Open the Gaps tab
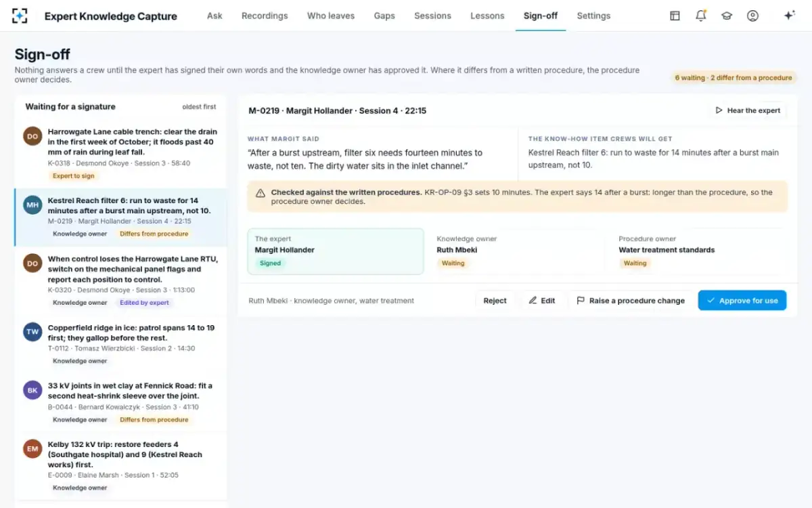 (384, 16)
